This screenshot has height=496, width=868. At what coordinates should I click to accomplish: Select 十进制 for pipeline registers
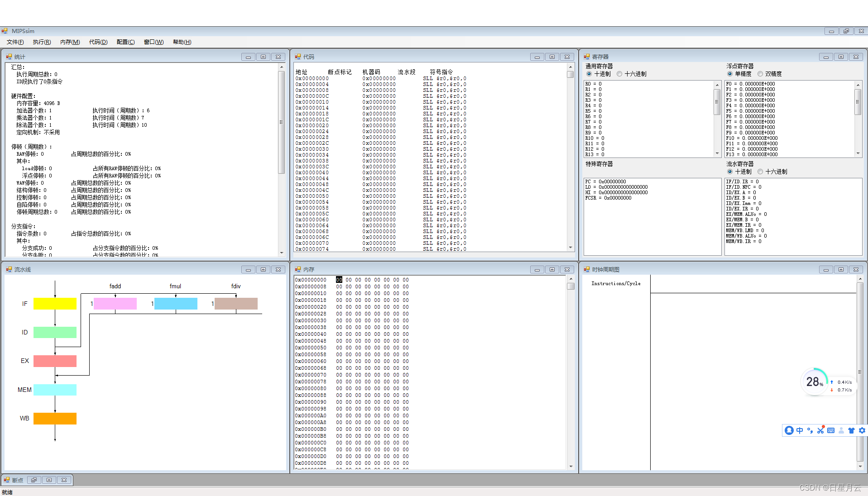pyautogui.click(x=730, y=172)
